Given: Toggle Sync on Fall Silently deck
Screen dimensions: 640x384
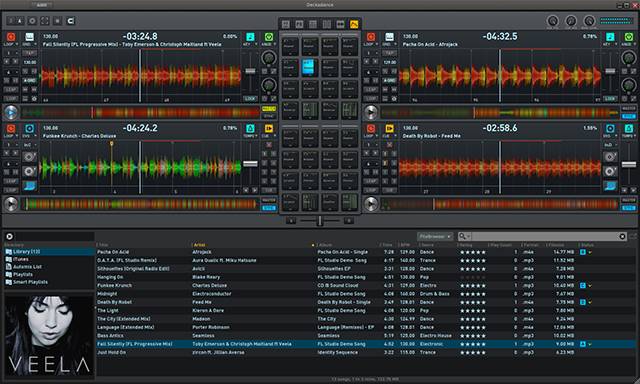Looking at the screenshot, I should click(269, 116).
